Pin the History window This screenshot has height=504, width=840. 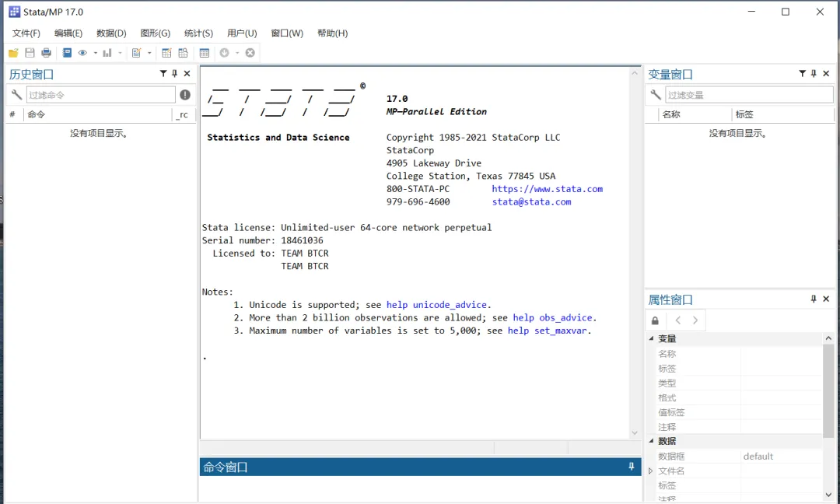click(175, 73)
